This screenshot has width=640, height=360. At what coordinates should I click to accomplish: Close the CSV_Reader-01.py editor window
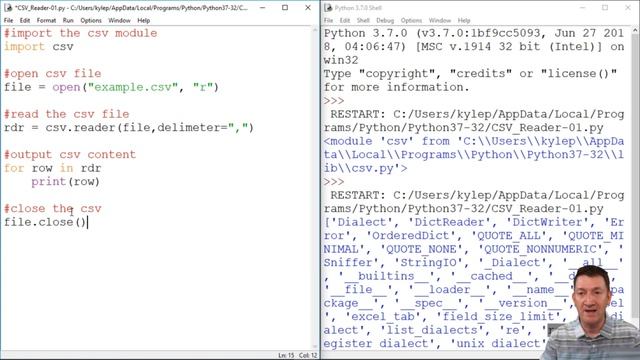[x=308, y=8]
